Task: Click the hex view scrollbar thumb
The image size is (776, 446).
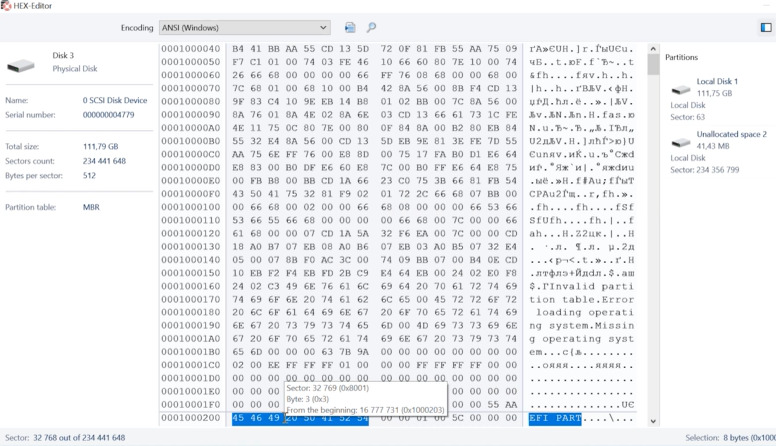Action: [x=653, y=64]
